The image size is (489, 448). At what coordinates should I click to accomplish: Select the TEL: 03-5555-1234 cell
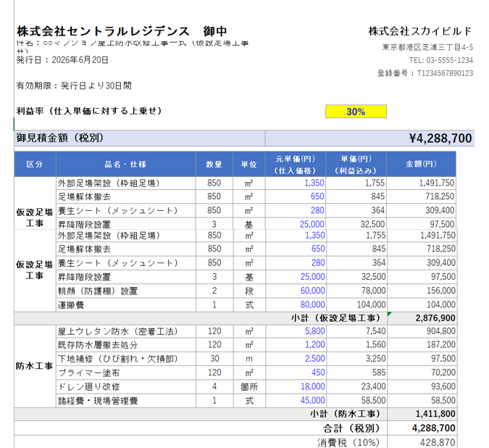(441, 60)
